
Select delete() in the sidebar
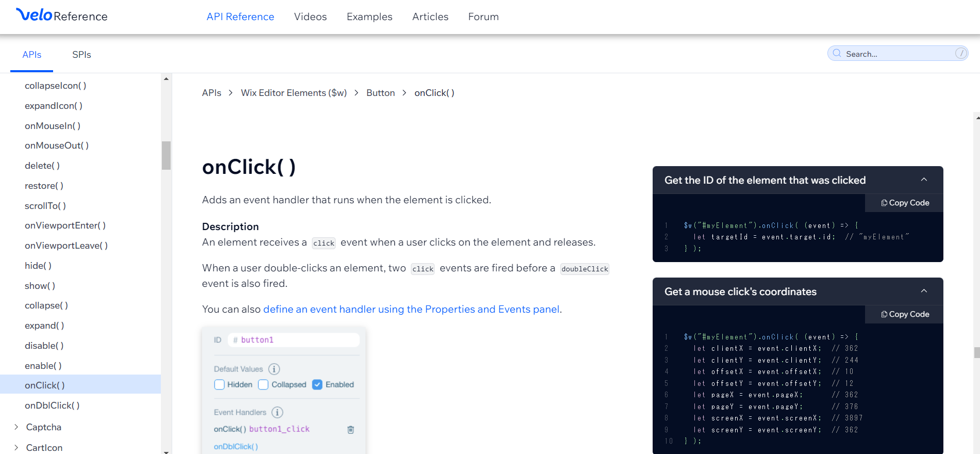pyautogui.click(x=42, y=166)
